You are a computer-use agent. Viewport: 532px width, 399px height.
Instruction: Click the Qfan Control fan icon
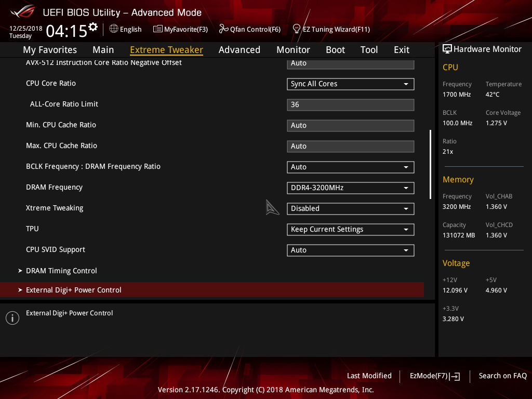[223, 29]
